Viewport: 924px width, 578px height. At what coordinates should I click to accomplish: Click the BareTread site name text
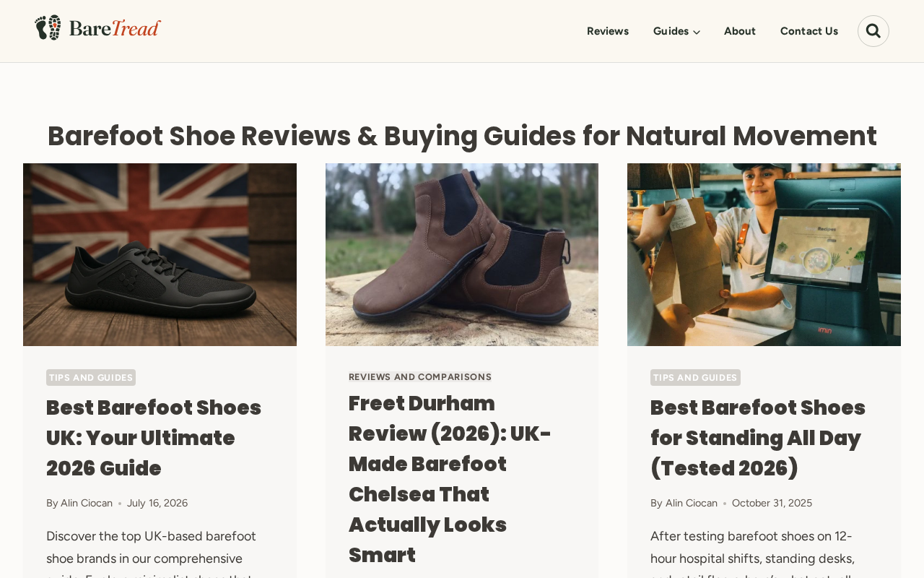[x=115, y=28]
